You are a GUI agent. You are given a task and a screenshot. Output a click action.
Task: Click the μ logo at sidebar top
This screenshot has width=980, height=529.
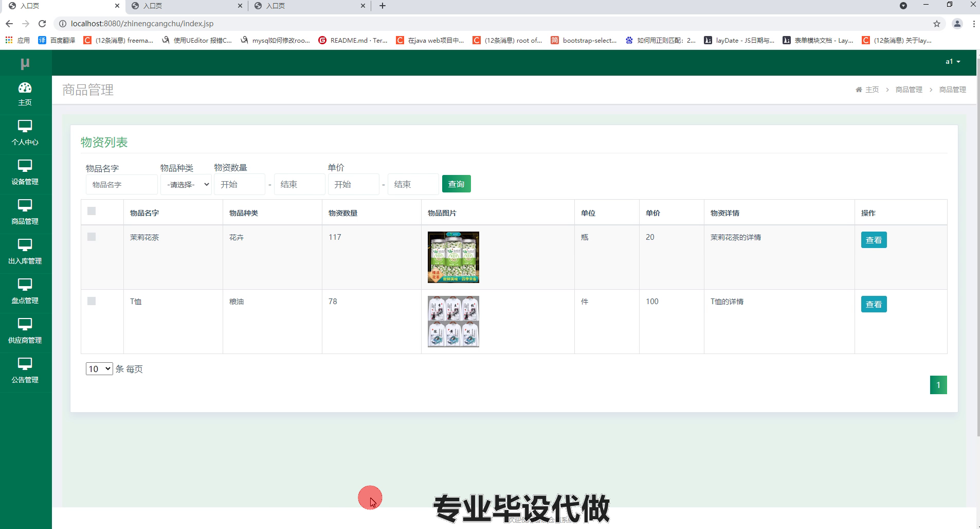pos(25,63)
